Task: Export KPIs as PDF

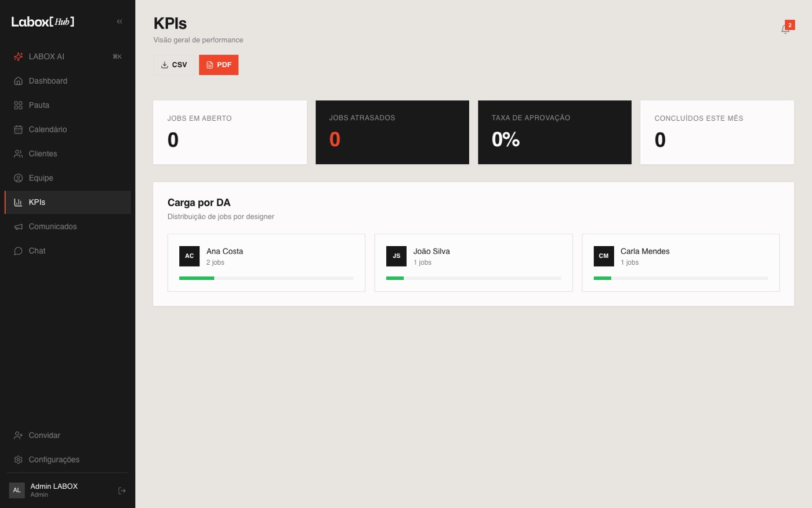Action: [x=219, y=64]
